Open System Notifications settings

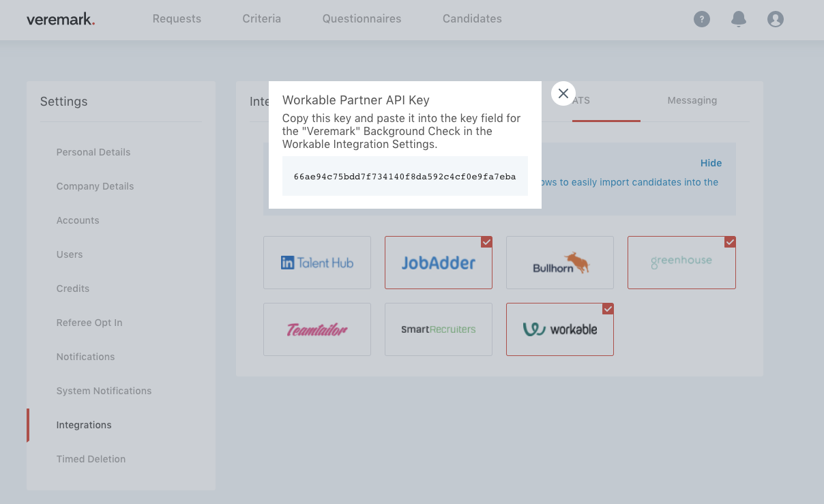tap(104, 391)
